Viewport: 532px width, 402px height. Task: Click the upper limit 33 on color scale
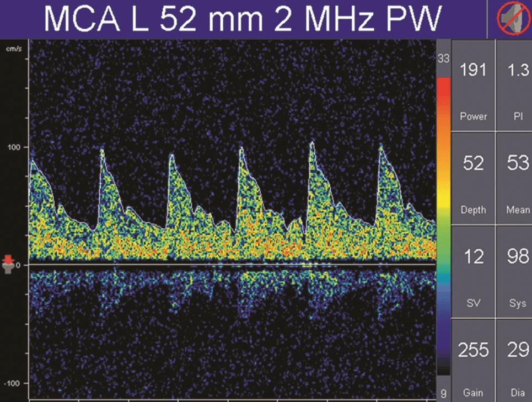tap(444, 58)
